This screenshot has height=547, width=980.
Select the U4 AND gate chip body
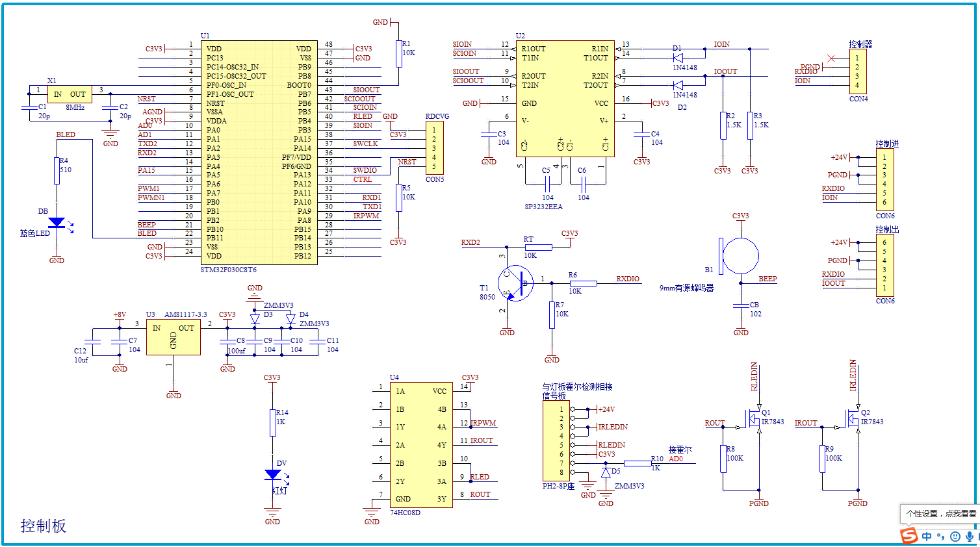coord(421,445)
